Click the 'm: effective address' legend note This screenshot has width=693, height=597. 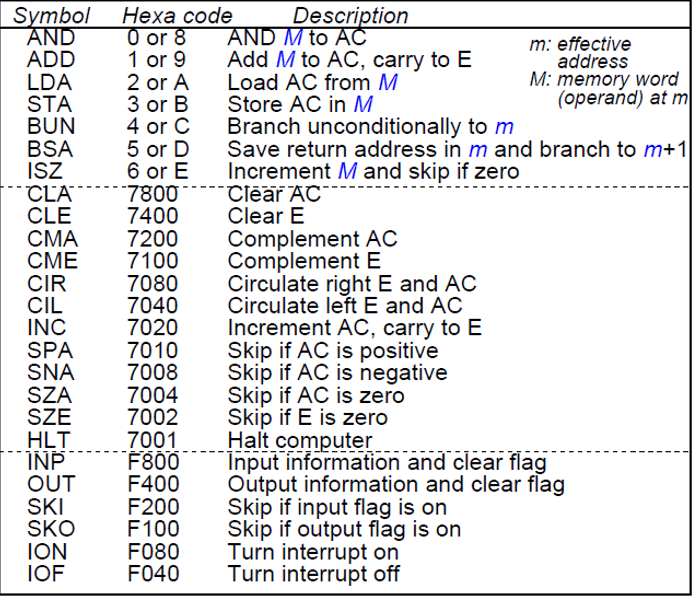point(580,53)
